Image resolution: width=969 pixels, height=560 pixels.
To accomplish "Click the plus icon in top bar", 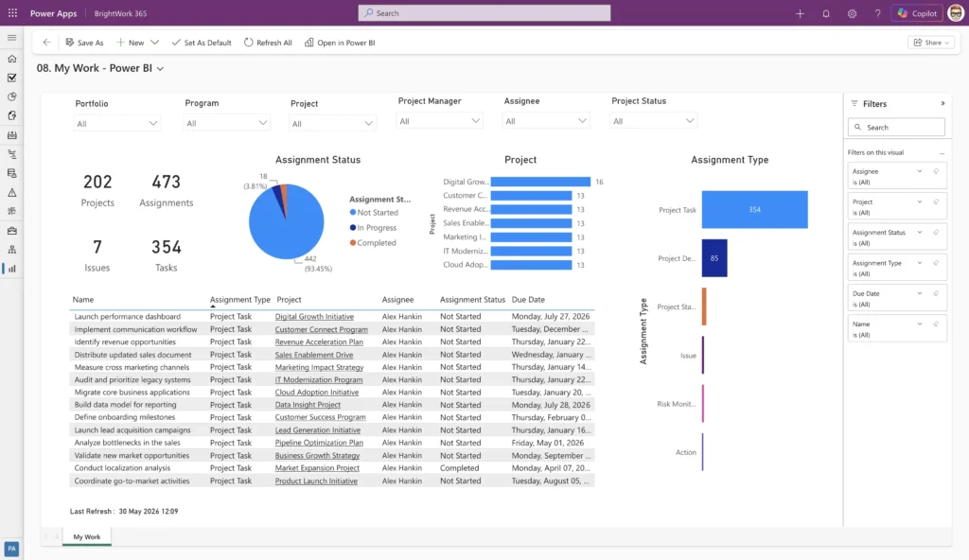I will (800, 13).
